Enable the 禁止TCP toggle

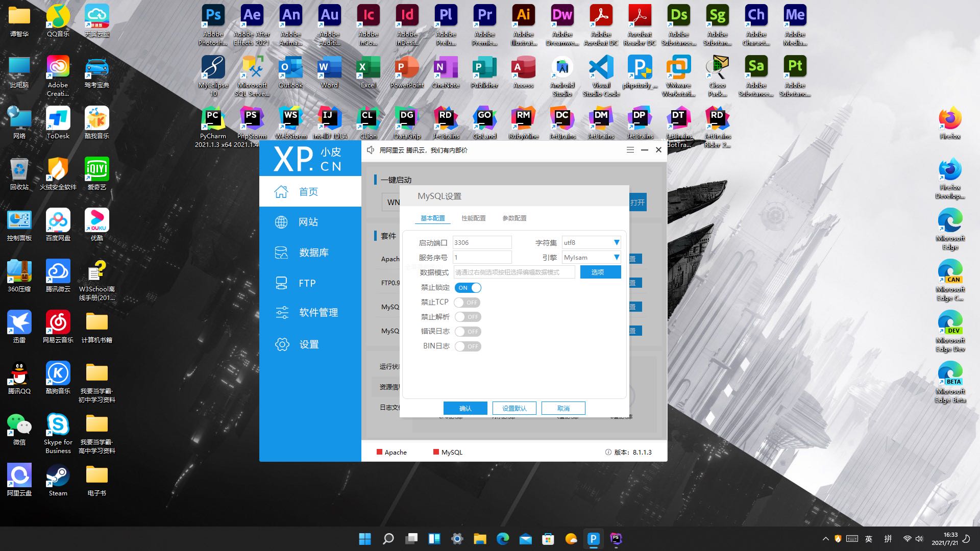[x=468, y=303]
